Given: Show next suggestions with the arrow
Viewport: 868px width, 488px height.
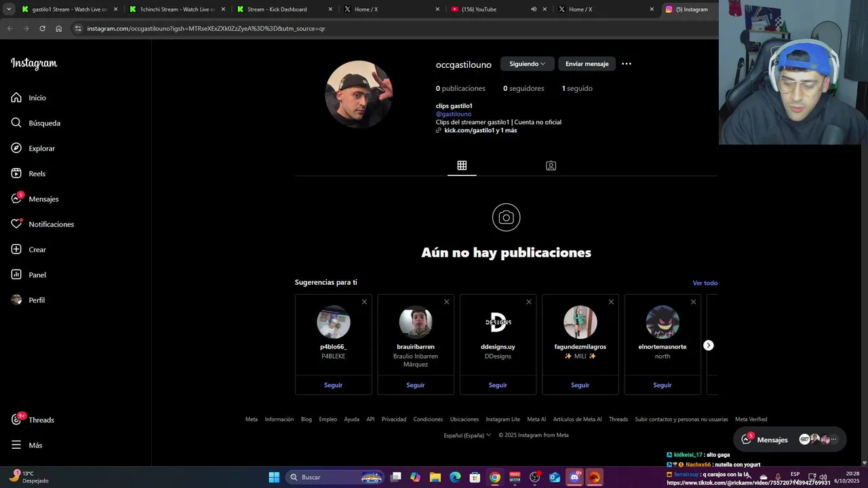Looking at the screenshot, I should pyautogui.click(x=708, y=346).
